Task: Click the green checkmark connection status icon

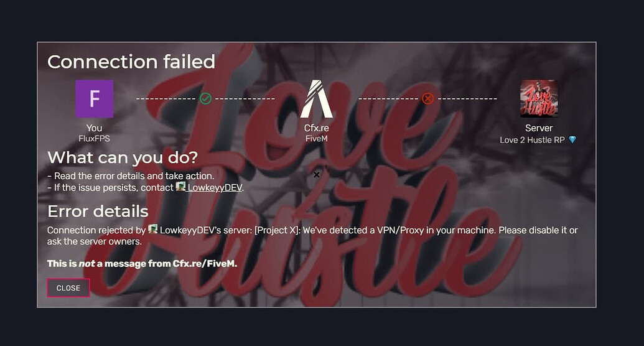Action: point(205,98)
